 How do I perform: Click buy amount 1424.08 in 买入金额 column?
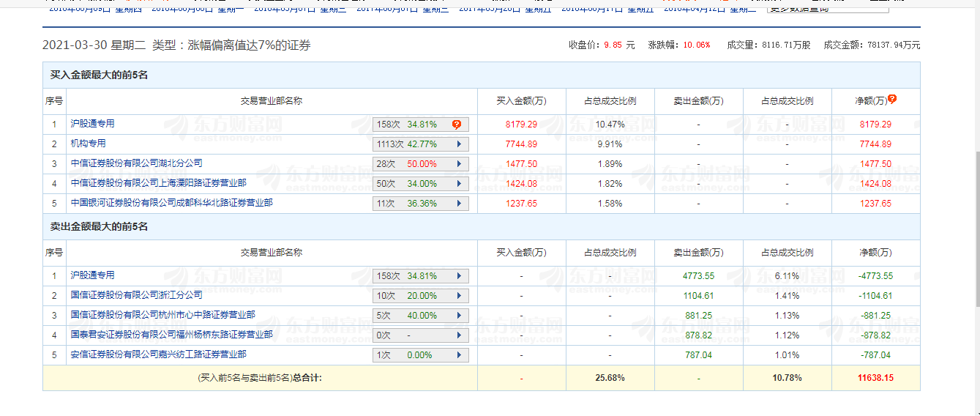coord(521,184)
